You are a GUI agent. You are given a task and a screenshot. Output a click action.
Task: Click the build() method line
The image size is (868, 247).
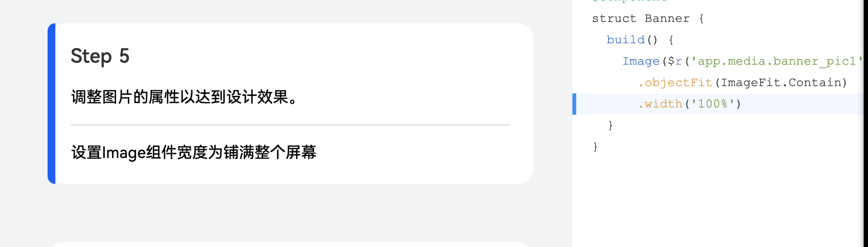(x=640, y=40)
